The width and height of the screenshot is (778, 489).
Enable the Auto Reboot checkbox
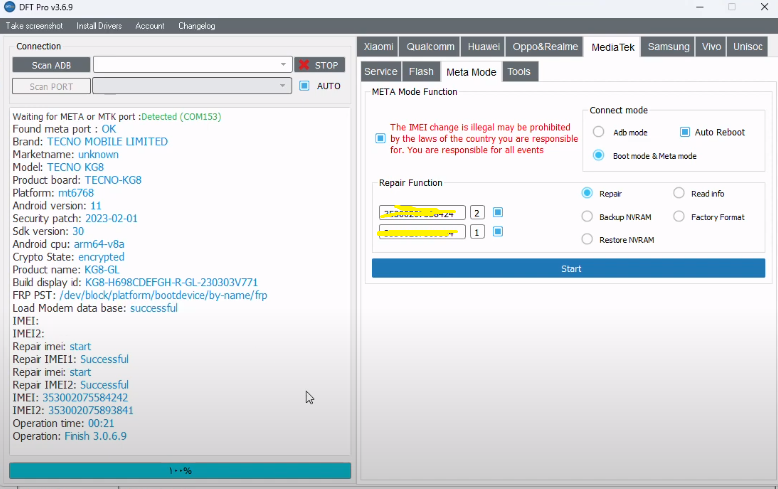point(685,132)
